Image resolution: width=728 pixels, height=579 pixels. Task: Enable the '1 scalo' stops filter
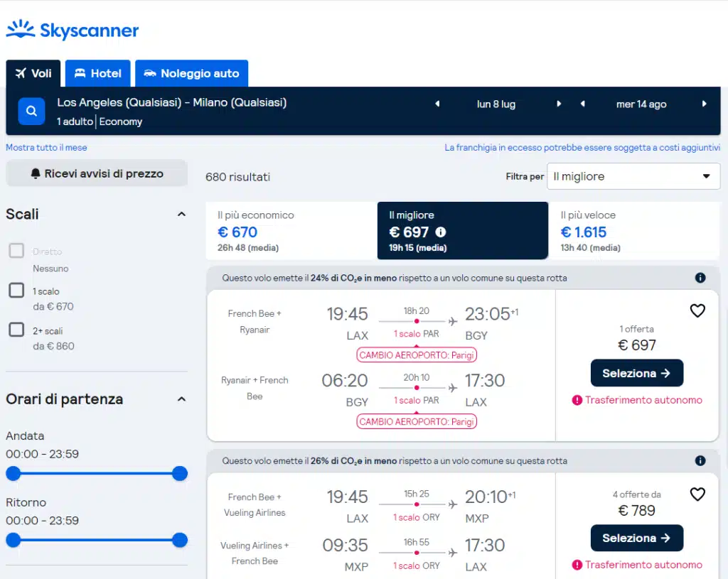pos(16,290)
